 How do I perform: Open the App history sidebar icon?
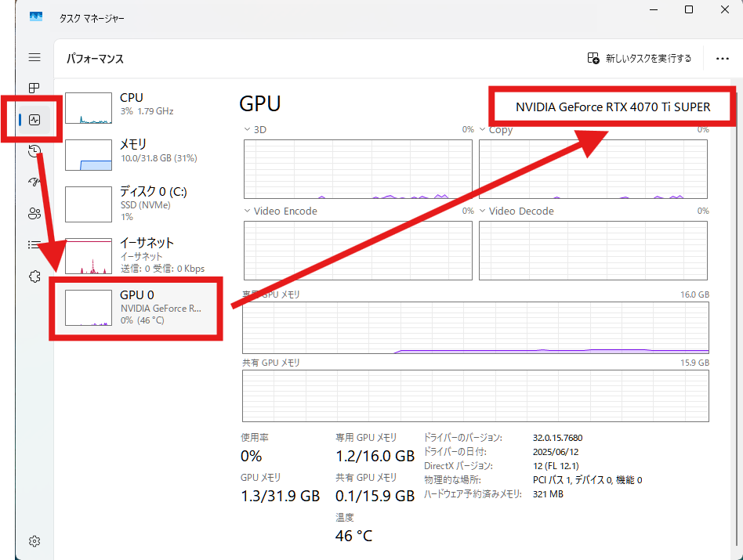tap(34, 151)
